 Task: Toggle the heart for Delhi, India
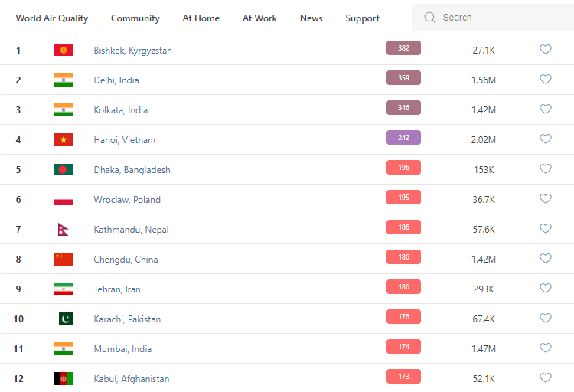[546, 80]
